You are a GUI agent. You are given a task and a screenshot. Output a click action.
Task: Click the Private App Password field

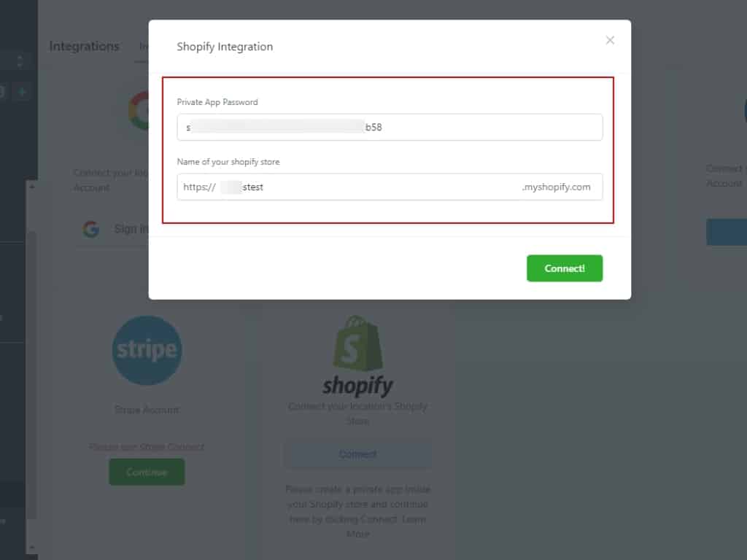[390, 127]
